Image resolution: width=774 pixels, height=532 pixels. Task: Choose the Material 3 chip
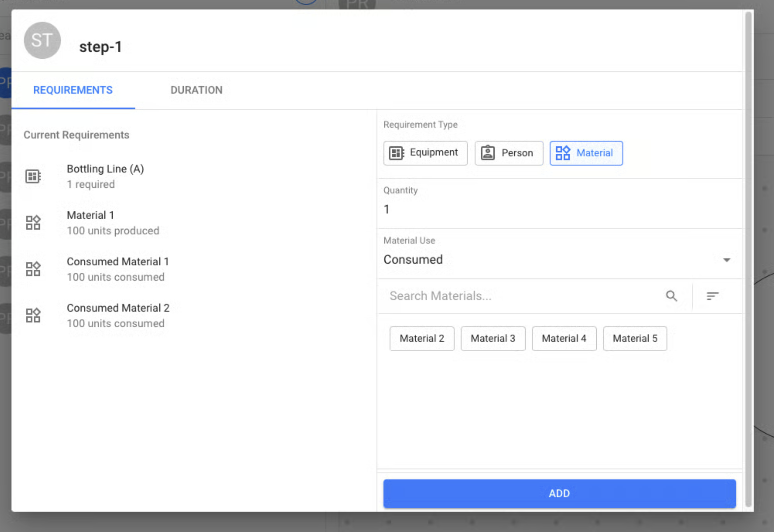[493, 338]
